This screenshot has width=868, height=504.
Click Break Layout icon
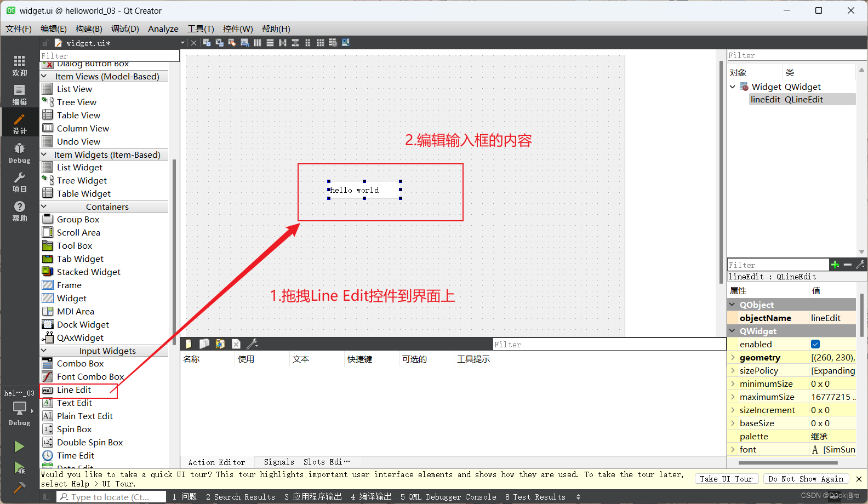pos(333,43)
